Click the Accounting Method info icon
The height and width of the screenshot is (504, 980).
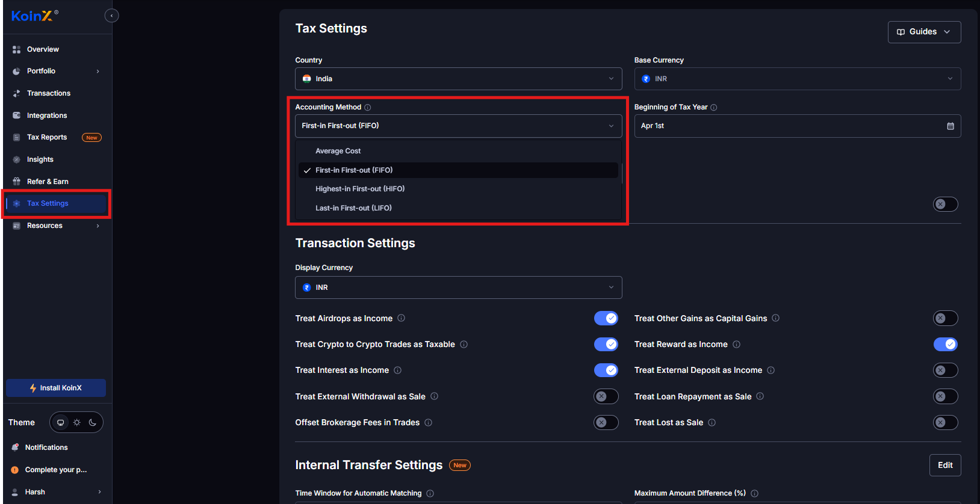click(368, 108)
